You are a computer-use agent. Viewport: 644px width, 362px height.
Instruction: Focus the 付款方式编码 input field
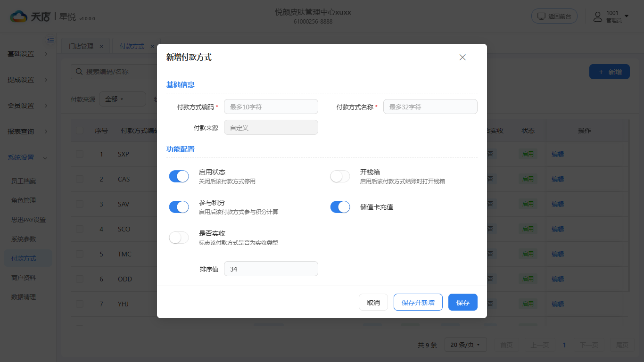click(x=271, y=107)
